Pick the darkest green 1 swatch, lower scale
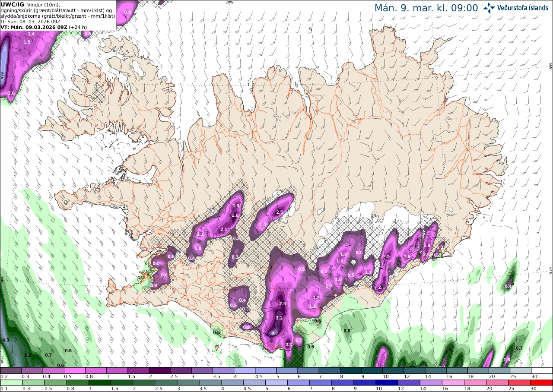This screenshot has height=392, width=553. (x=99, y=383)
